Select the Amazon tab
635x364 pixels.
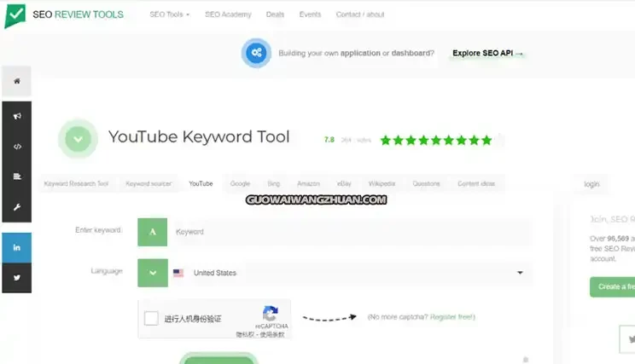(x=309, y=183)
